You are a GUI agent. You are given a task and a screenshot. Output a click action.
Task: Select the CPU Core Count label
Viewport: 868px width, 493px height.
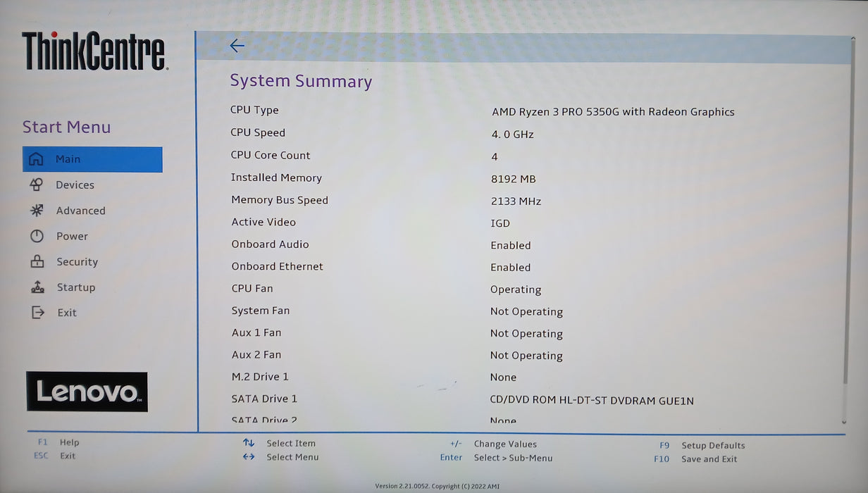coord(271,155)
